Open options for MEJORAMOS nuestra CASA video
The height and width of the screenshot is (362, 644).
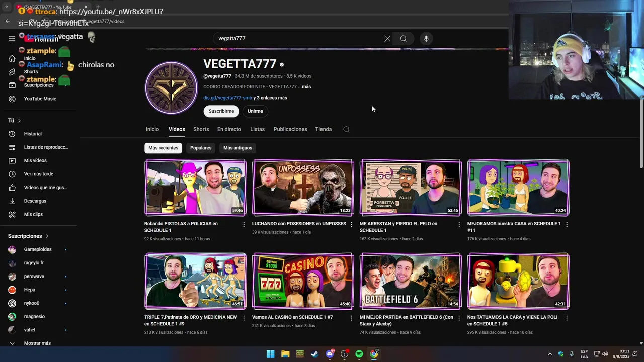tap(567, 224)
